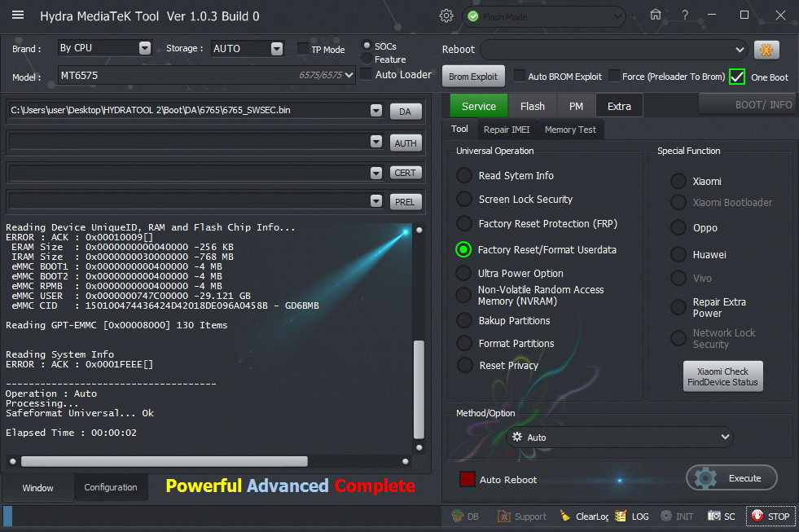Click Xiaomi Check FindDevice Status button

(722, 376)
